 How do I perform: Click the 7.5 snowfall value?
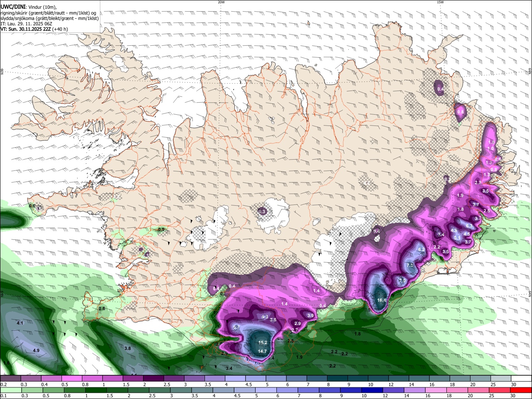(410, 265)
